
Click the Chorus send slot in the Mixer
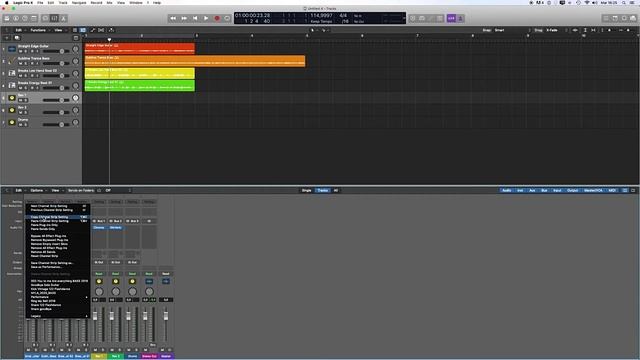click(99, 228)
